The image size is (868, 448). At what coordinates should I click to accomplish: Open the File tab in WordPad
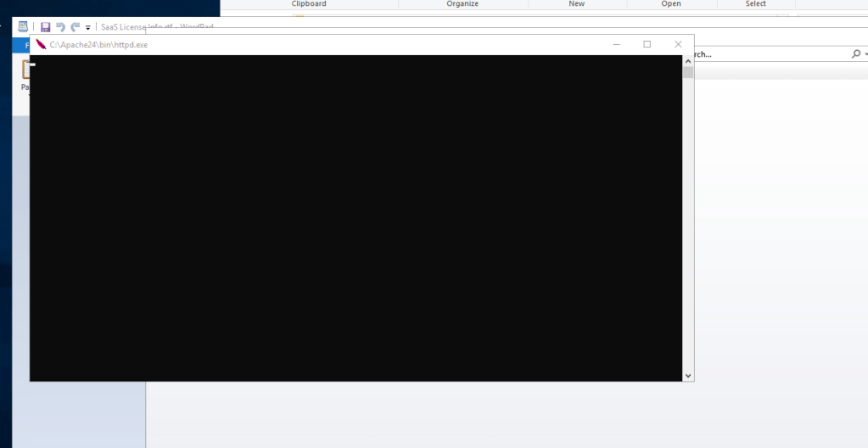(25, 44)
